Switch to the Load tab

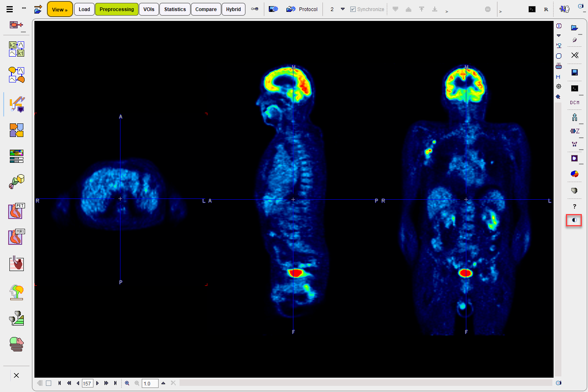point(84,9)
